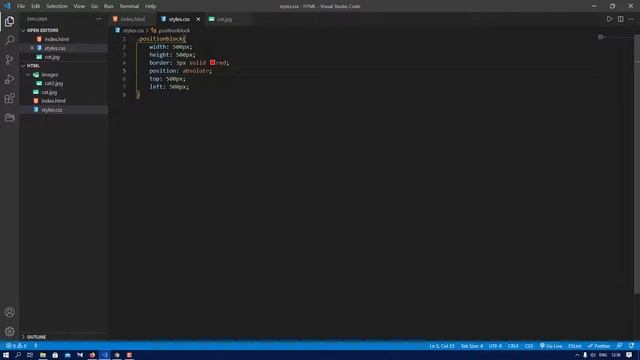Click the feedback icon in status bar
The height and width of the screenshot is (360, 640).
tap(619, 346)
